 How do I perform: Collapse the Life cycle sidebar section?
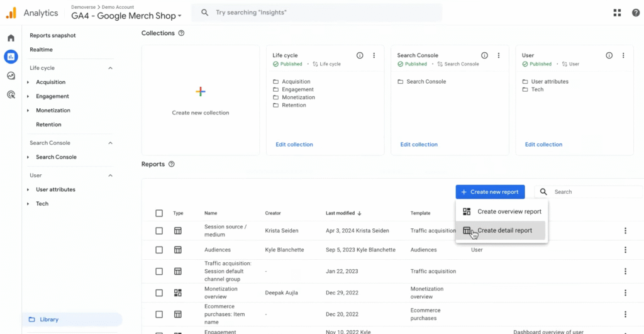click(x=110, y=68)
